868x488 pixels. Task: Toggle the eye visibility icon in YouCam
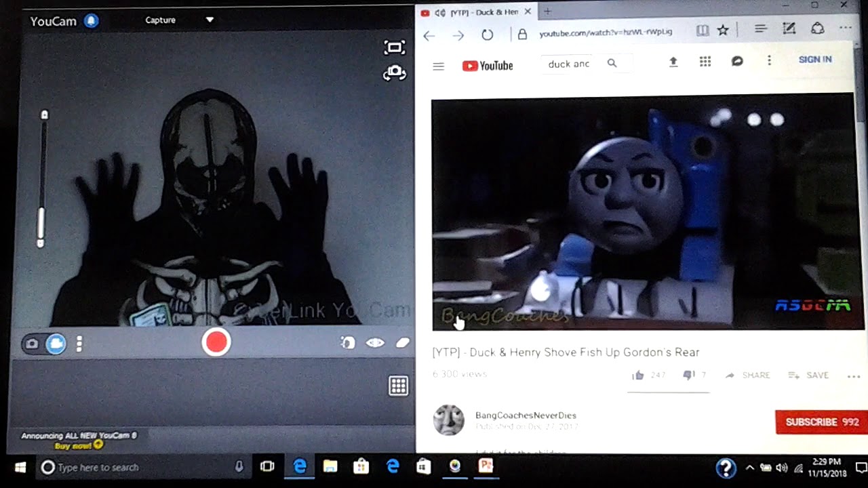click(x=375, y=343)
